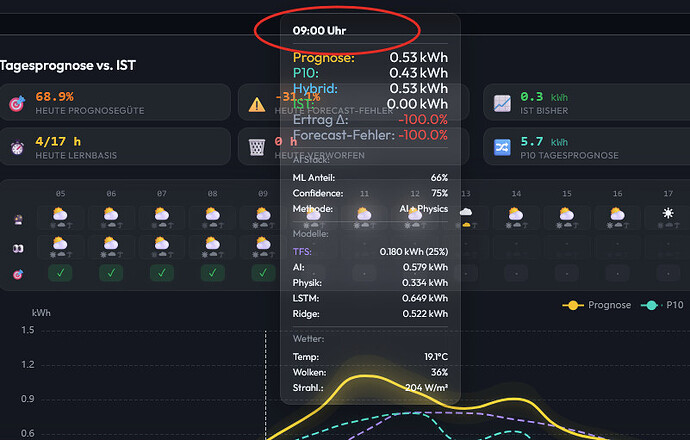Click the weather icon for hour 14
This screenshot has height=440, width=690.
click(516, 214)
